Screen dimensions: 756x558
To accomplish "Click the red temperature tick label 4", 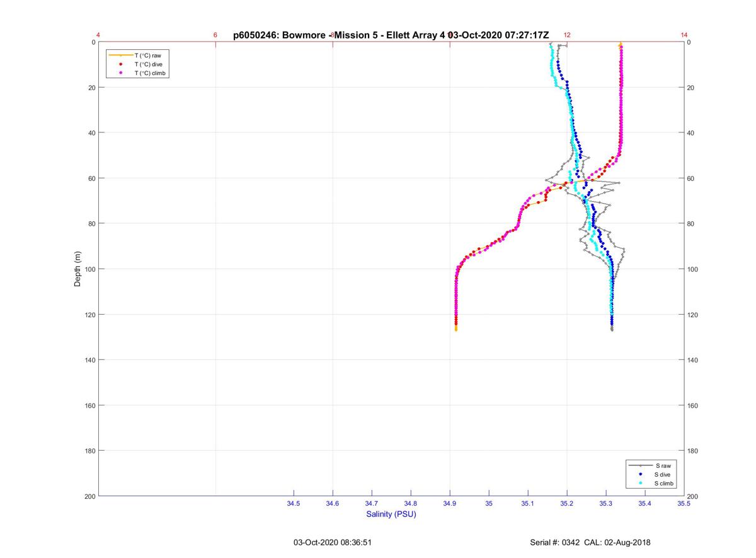I will point(98,35).
